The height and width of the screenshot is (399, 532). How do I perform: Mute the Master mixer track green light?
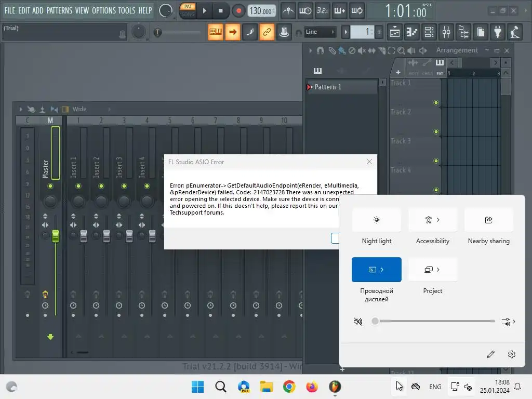(x=50, y=186)
